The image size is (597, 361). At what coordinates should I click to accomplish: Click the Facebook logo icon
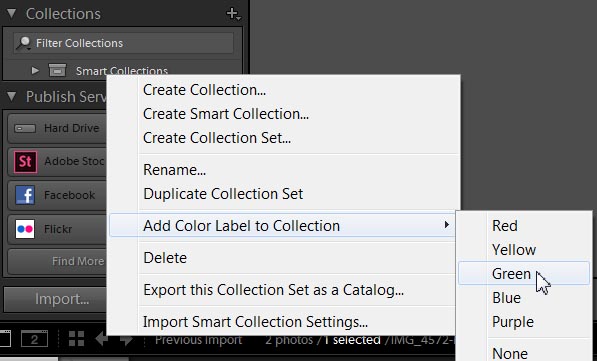coord(25,195)
